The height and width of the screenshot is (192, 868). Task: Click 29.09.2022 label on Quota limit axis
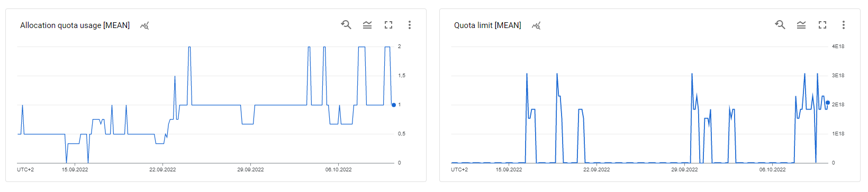point(684,170)
